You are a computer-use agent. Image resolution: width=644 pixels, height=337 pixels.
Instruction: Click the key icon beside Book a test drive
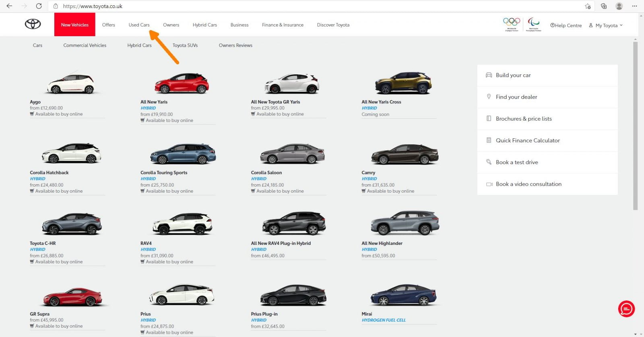pyautogui.click(x=489, y=162)
